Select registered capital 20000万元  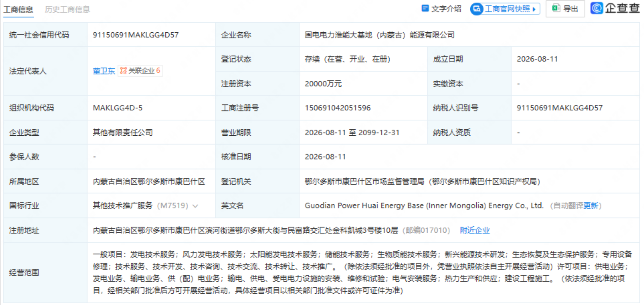click(x=323, y=84)
